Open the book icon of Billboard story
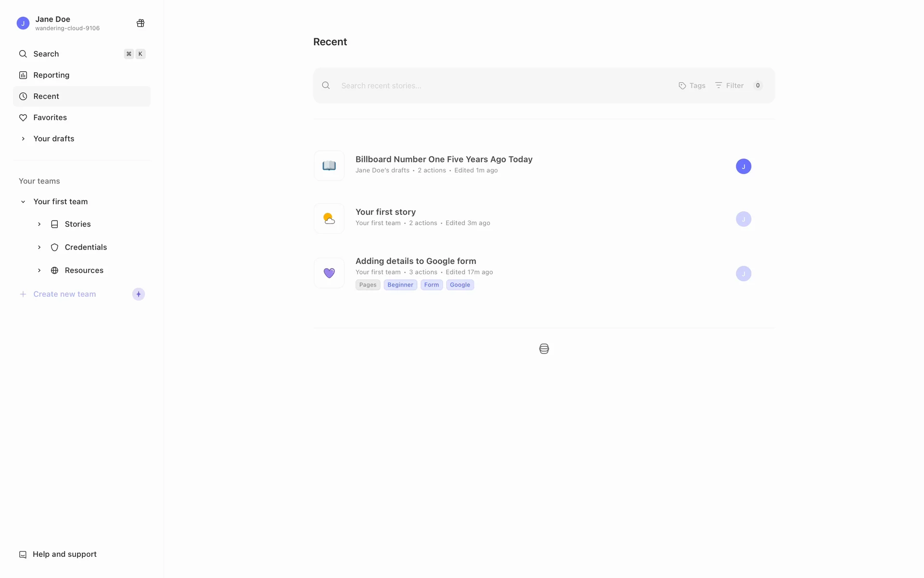This screenshot has height=578, width=924. pos(329,166)
